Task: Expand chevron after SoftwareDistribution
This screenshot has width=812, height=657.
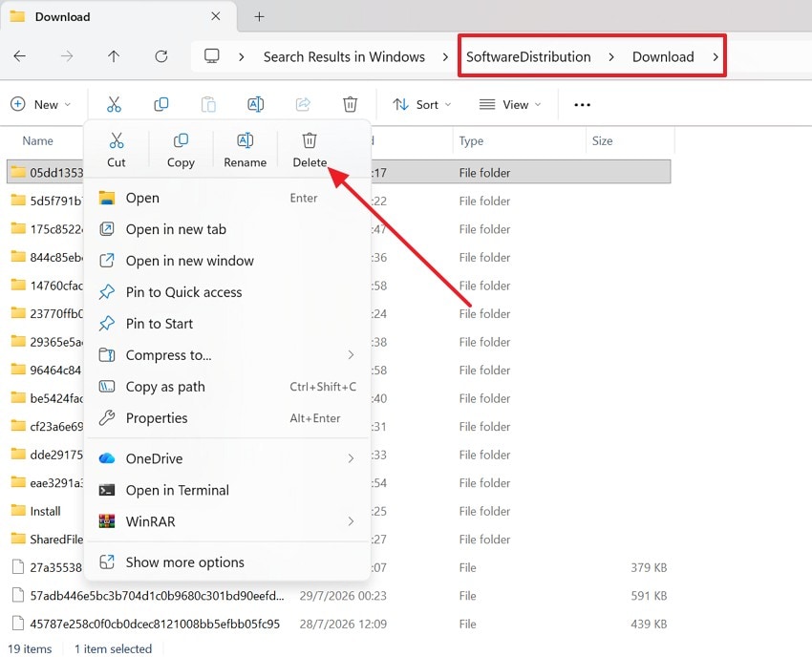Action: point(611,57)
